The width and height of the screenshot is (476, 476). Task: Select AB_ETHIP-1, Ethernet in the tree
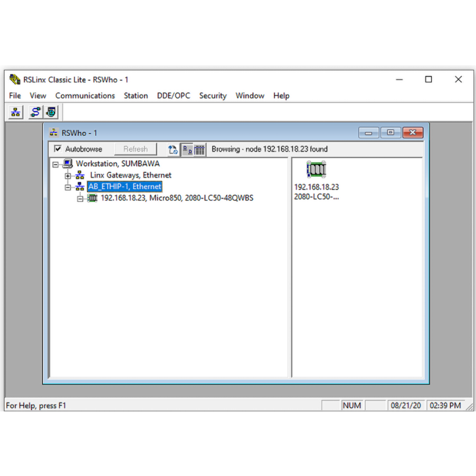124,187
